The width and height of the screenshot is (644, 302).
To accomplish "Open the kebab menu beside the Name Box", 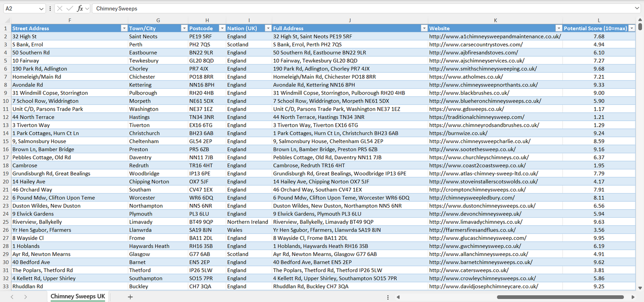I will pyautogui.click(x=50, y=8).
